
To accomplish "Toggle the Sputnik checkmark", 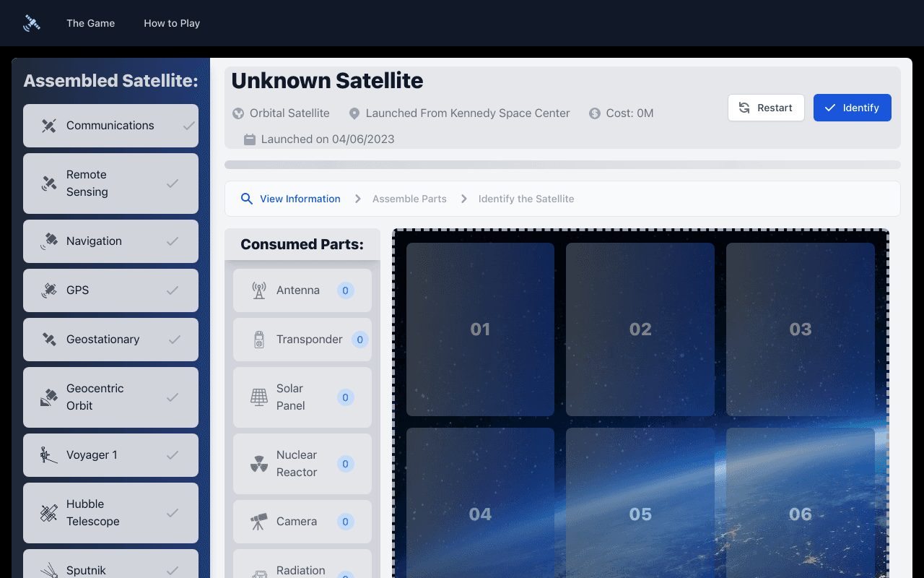I will [173, 571].
